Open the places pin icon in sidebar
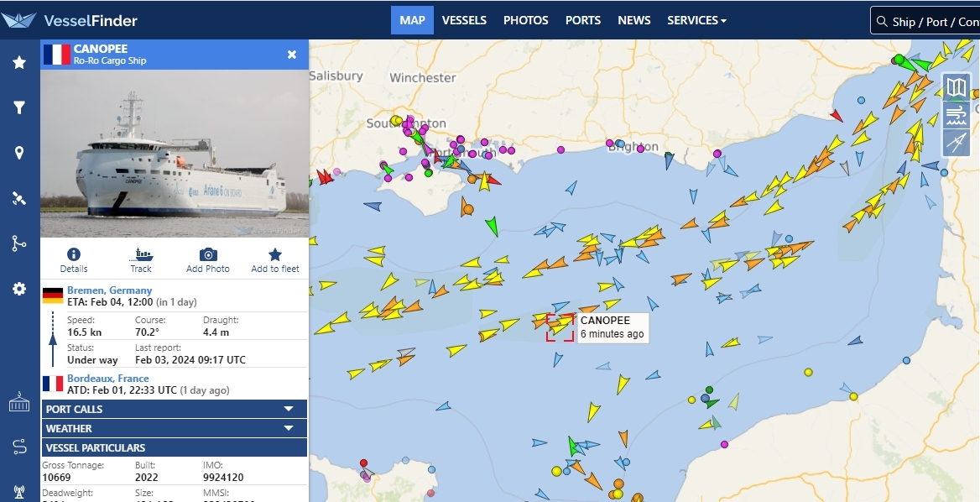Screen dimensions: 980x502 point(19,153)
